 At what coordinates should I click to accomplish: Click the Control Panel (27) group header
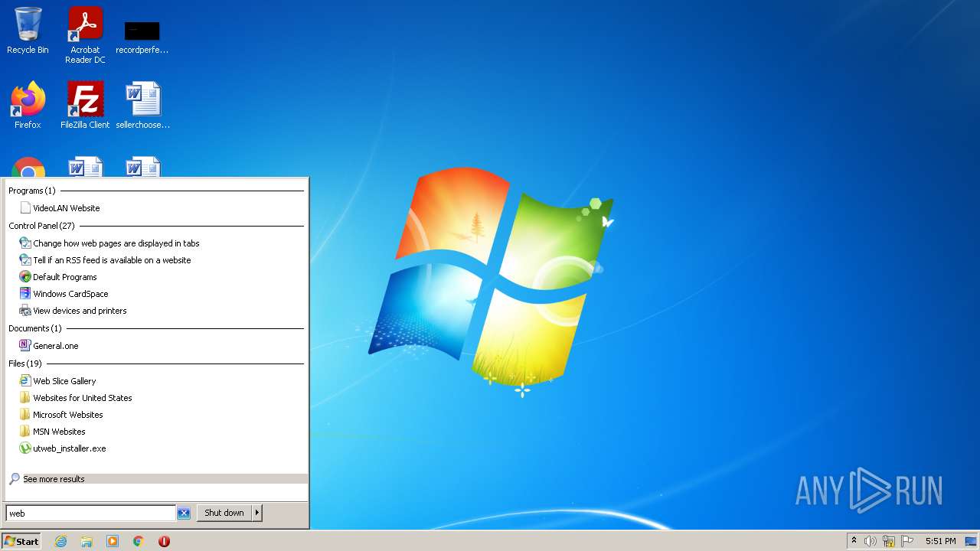pos(41,226)
